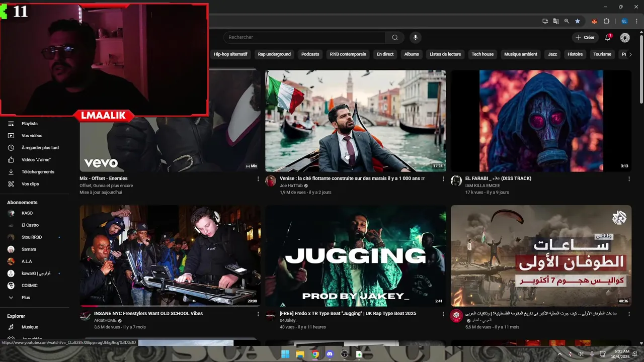Select the R'n'B contemporain chip
This screenshot has height=362, width=644.
coord(348,54)
